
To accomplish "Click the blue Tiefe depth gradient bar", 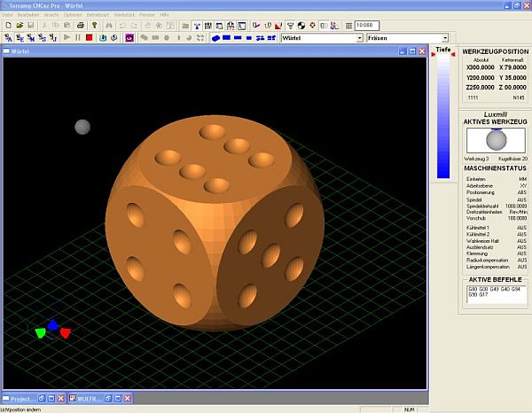I will (x=442, y=115).
